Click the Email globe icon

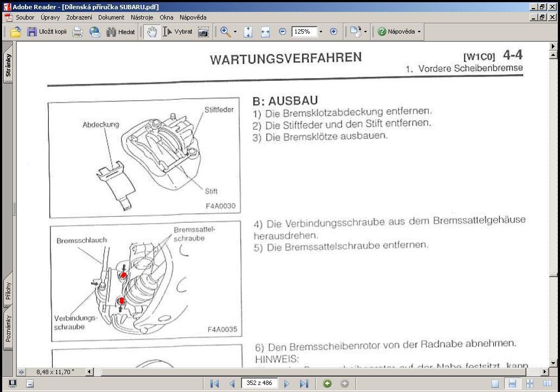point(94,32)
